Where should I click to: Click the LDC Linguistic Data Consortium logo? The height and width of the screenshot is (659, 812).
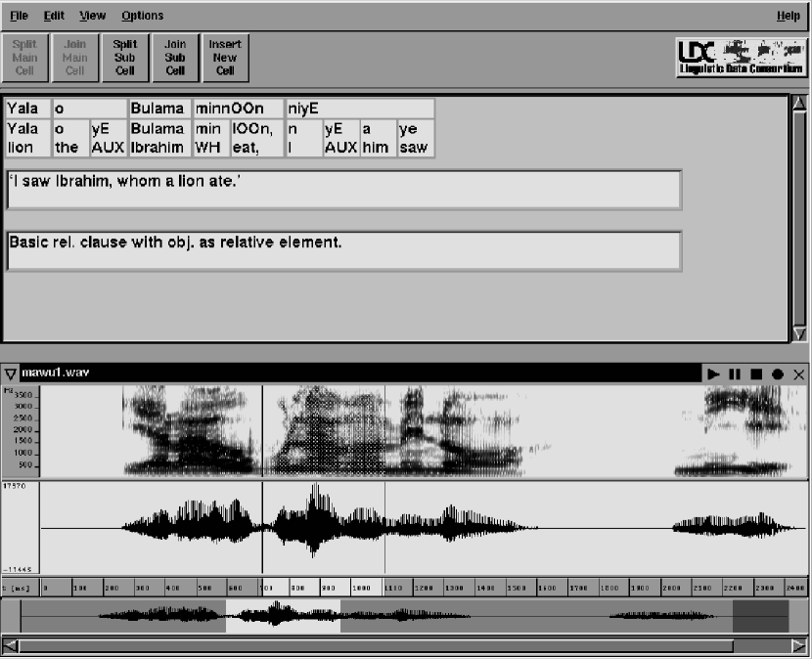(741, 58)
